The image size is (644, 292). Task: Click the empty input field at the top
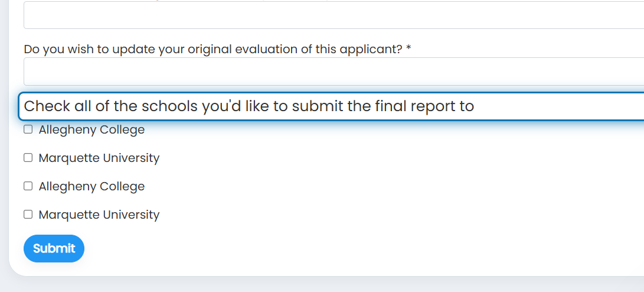(334, 15)
